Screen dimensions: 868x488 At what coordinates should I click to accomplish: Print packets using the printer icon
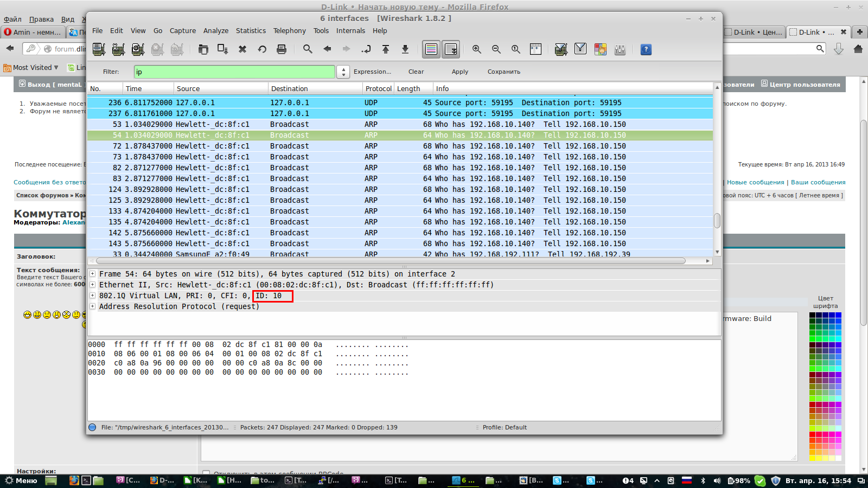click(282, 49)
